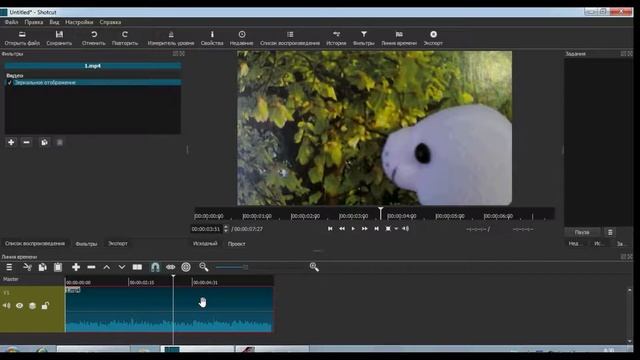Select the clip on track V1
The width and height of the screenshot is (640, 360).
click(169, 309)
